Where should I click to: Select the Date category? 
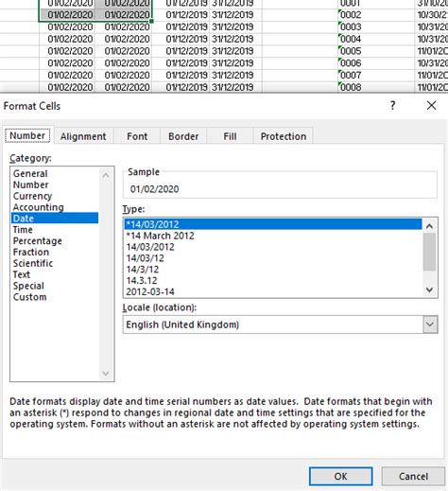[x=55, y=219]
